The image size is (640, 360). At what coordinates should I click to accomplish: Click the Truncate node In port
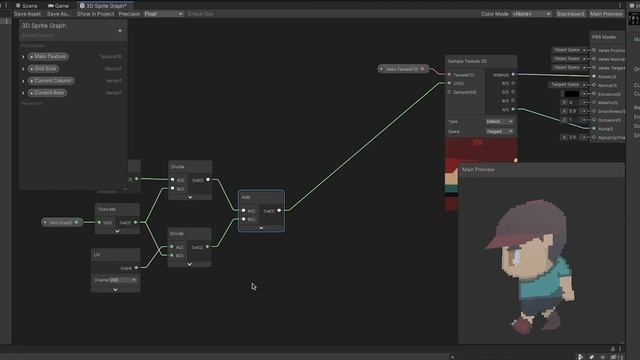[x=99, y=222]
